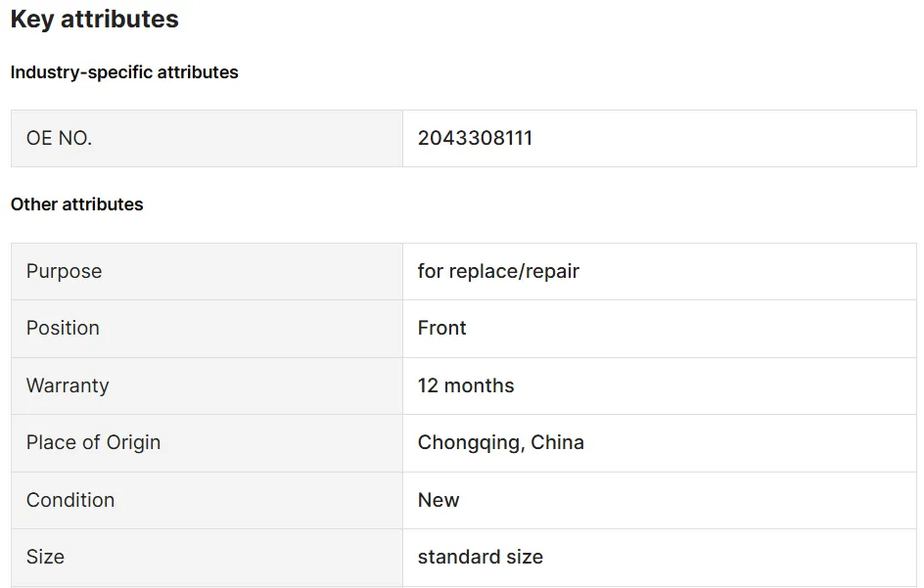The width and height of the screenshot is (924, 588).
Task: Click the word 'China' in origin value
Action: [558, 442]
